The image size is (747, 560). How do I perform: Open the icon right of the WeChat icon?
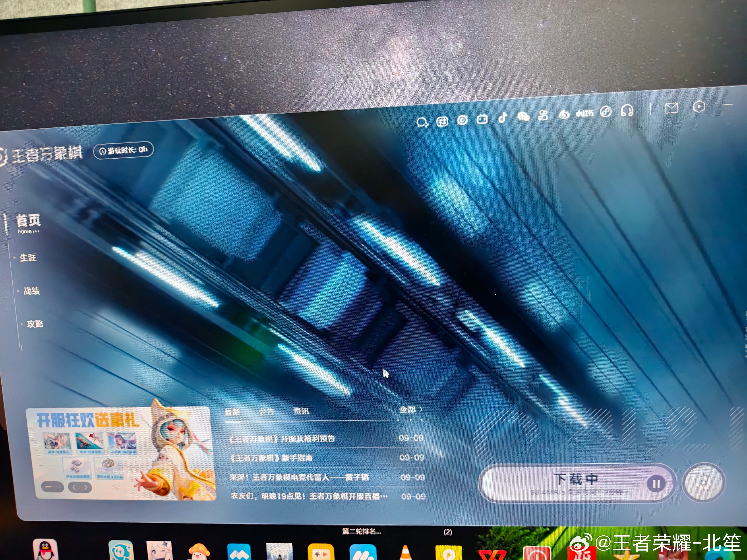click(x=543, y=115)
